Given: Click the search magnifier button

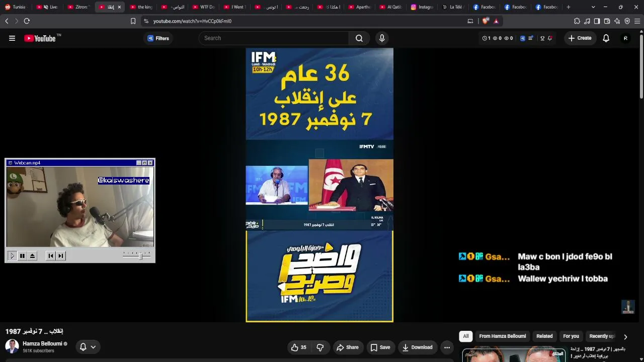Looking at the screenshot, I should pyautogui.click(x=359, y=38).
